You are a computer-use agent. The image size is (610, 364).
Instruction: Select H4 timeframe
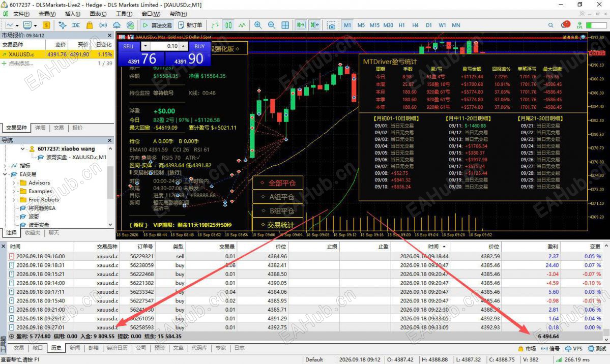click(x=416, y=25)
